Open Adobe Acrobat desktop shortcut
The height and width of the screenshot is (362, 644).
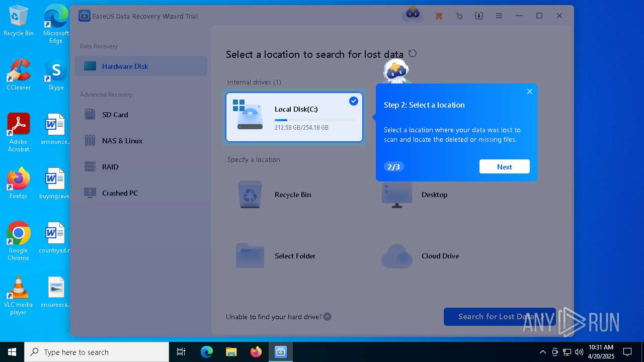click(19, 132)
